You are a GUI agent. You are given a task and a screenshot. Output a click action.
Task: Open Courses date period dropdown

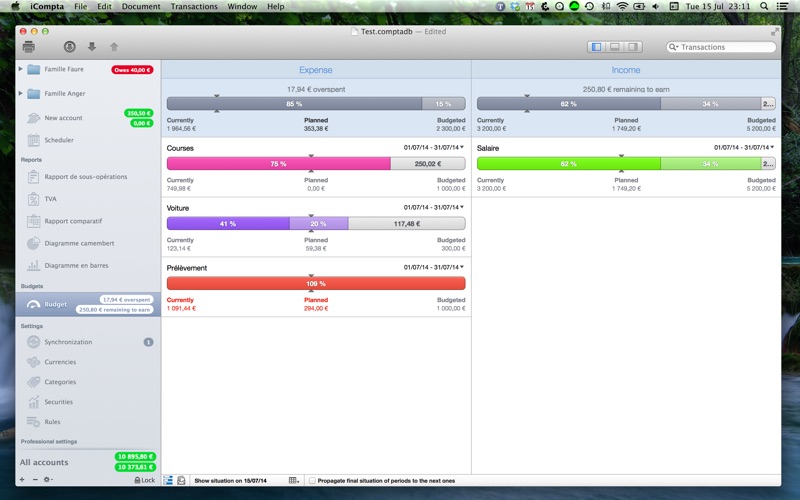coord(434,147)
